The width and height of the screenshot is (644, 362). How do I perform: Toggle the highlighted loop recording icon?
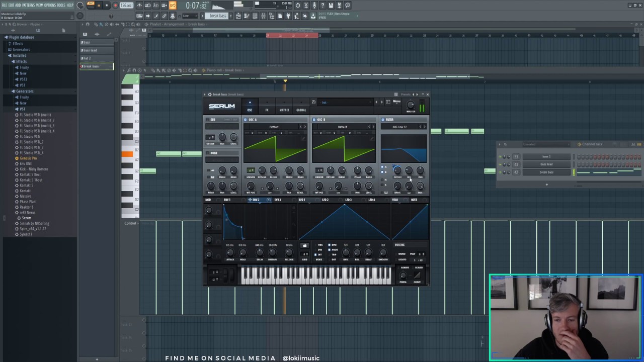[173, 5]
